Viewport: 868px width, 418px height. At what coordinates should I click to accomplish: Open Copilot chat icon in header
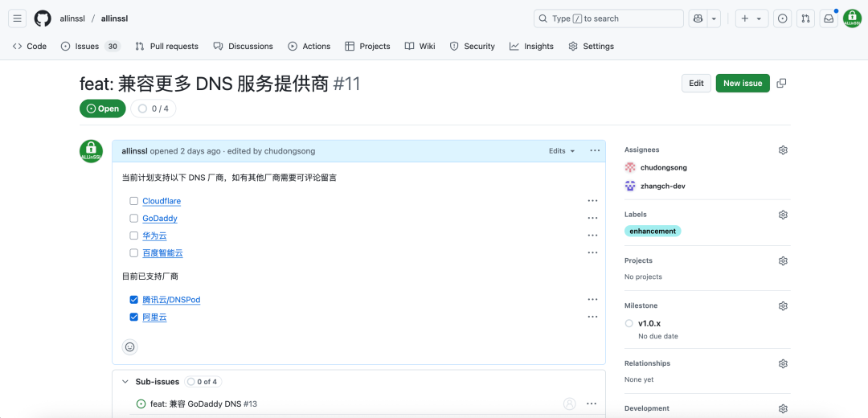click(698, 18)
